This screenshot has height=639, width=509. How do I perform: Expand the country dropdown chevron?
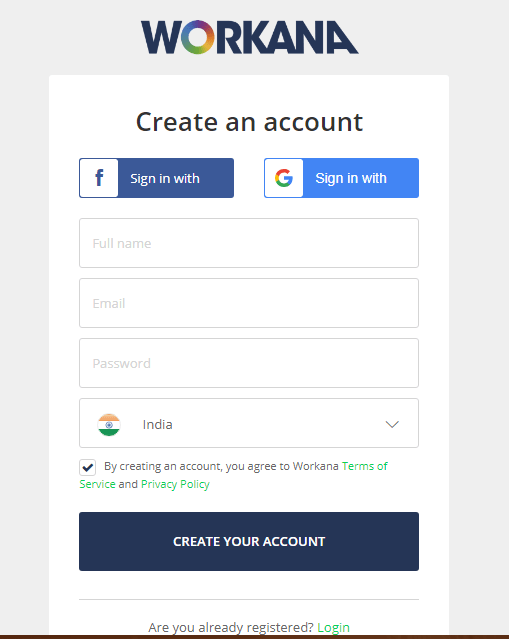[x=392, y=424]
